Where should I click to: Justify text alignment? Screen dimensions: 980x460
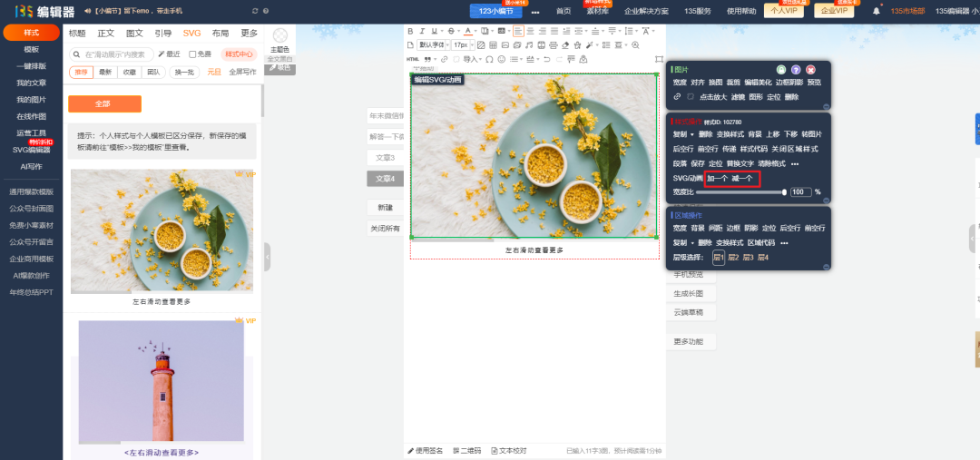[554, 31]
